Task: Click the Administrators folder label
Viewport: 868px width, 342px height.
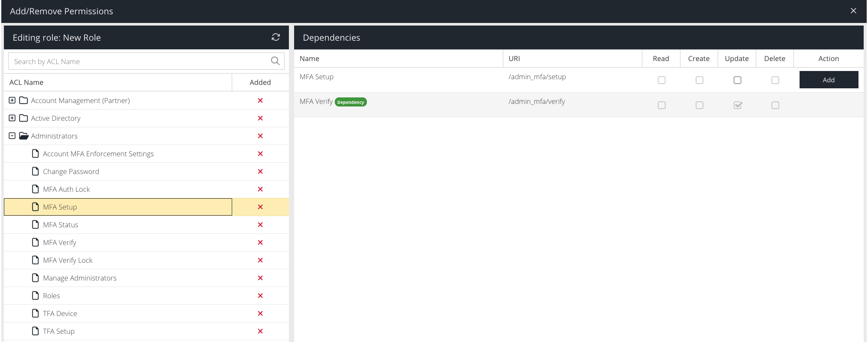Action: pos(54,136)
